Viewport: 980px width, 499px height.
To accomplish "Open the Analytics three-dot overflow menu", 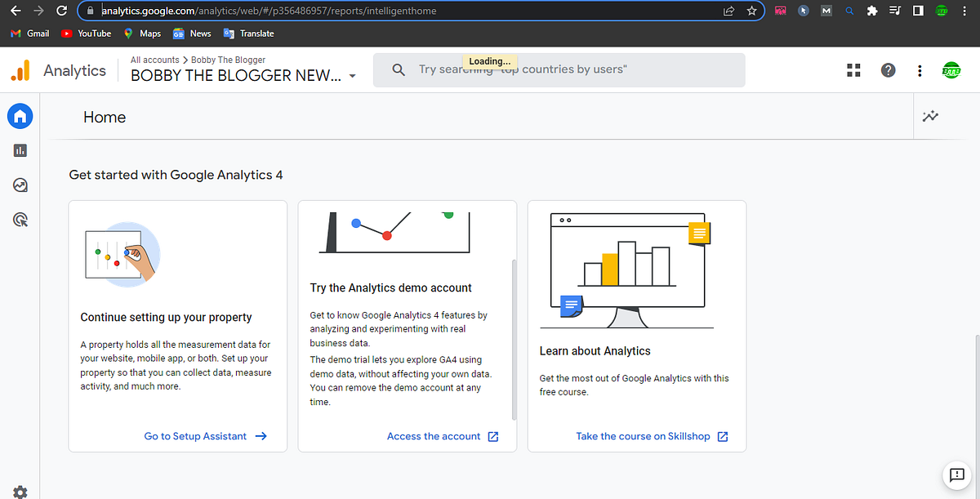I will (x=920, y=70).
